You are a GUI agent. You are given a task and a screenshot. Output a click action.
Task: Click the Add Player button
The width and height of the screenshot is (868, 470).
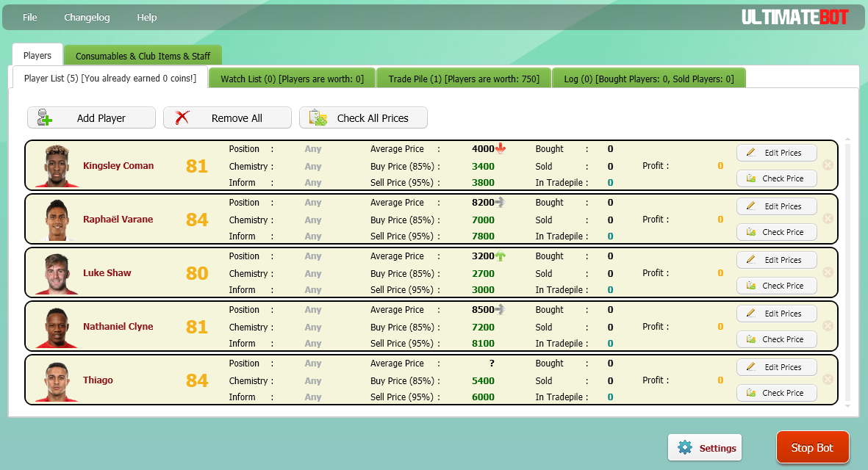click(91, 117)
